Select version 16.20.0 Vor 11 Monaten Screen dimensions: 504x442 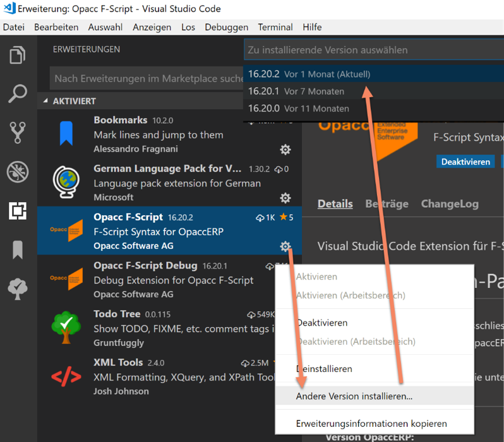pos(373,109)
